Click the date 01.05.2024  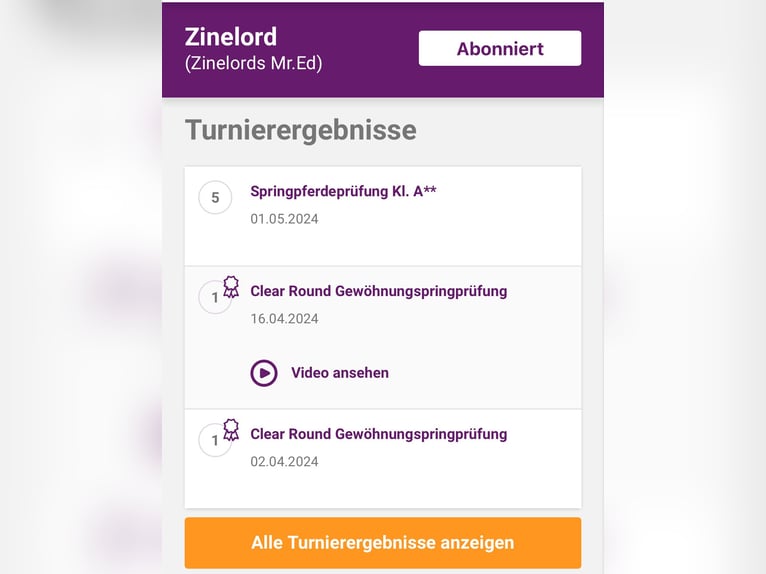(284, 219)
